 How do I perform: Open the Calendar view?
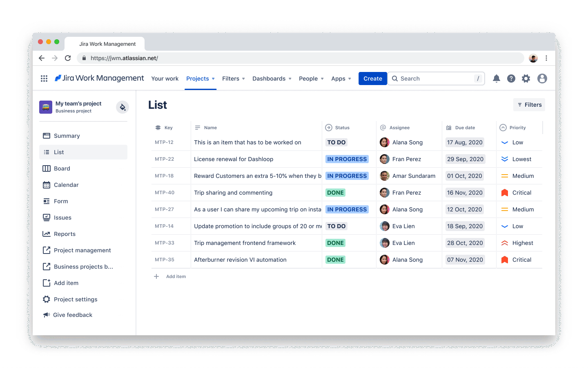[x=83, y=185]
